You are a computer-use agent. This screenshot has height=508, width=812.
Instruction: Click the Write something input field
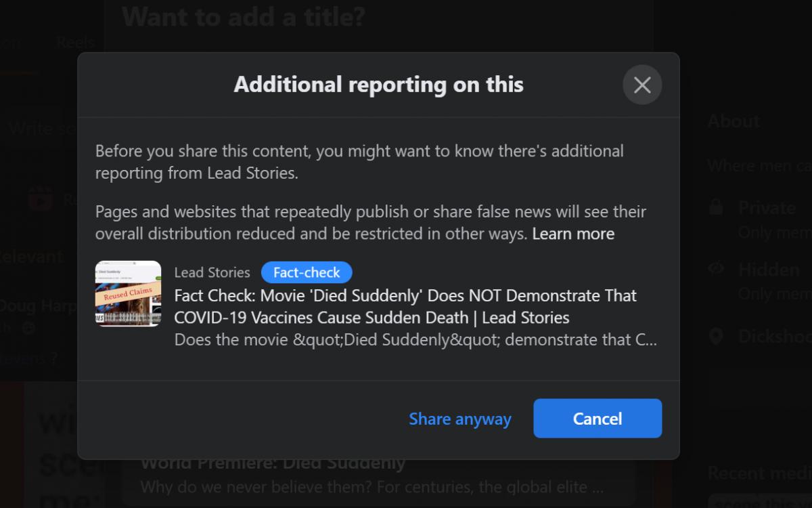coord(41,128)
